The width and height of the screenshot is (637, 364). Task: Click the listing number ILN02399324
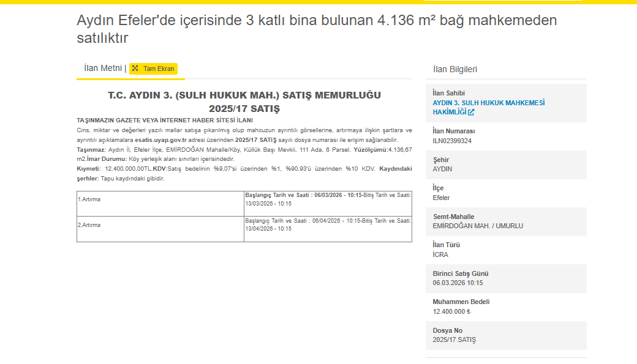click(452, 141)
